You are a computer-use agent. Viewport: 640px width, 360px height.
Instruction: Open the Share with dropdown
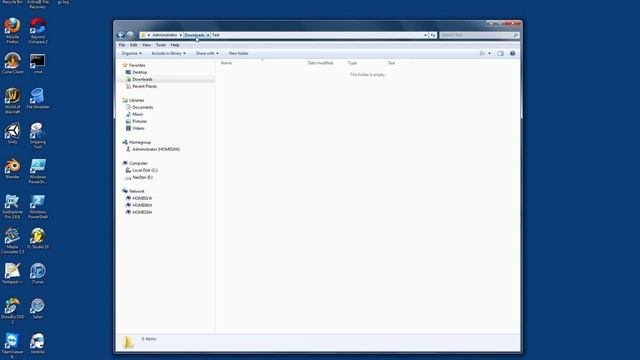pos(207,53)
